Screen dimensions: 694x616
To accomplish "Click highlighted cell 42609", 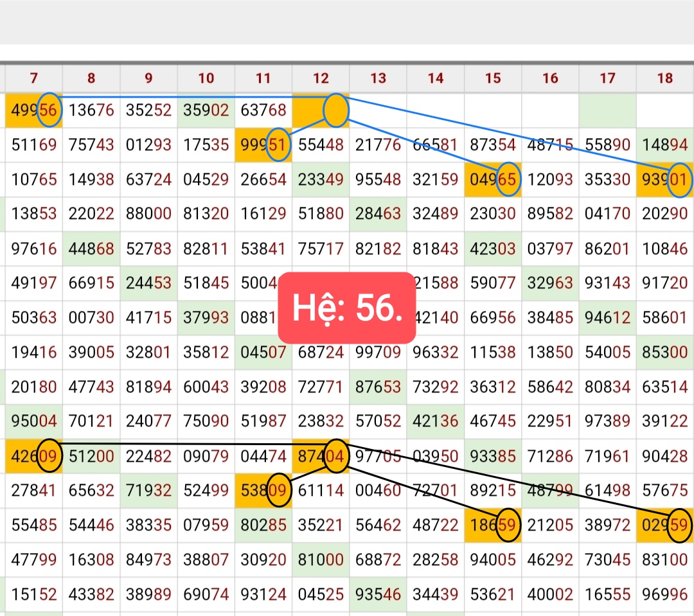I will (33, 456).
